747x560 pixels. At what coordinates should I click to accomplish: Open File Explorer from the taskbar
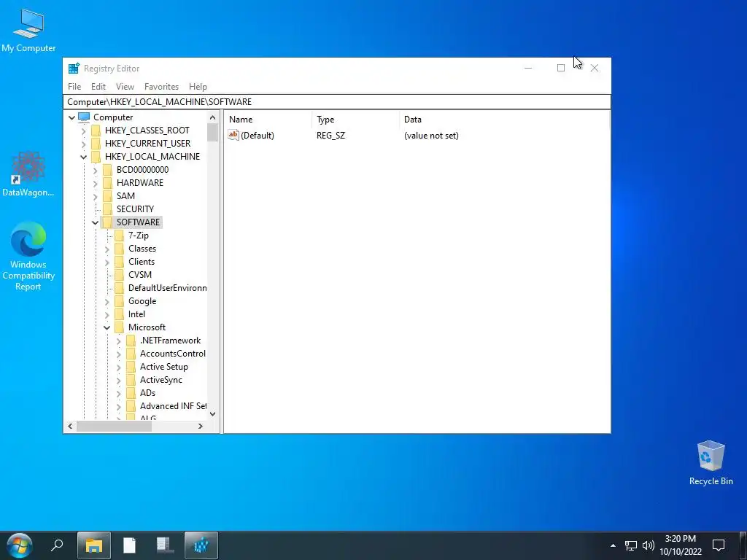tap(94, 545)
